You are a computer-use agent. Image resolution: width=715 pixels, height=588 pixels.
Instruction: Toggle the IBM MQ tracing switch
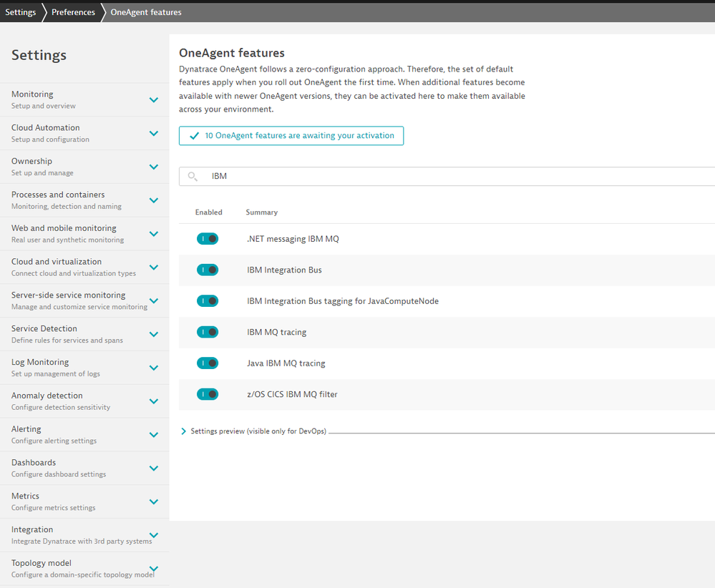click(208, 332)
